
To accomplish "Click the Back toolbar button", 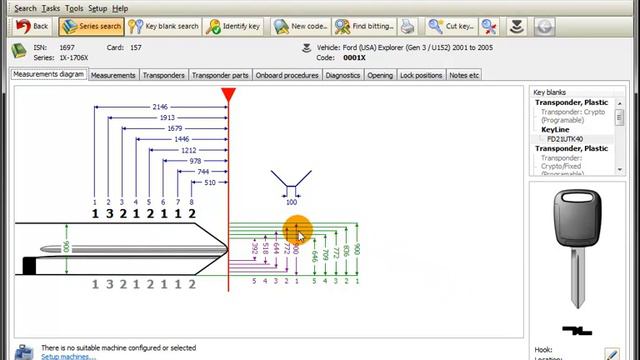I will (32, 27).
